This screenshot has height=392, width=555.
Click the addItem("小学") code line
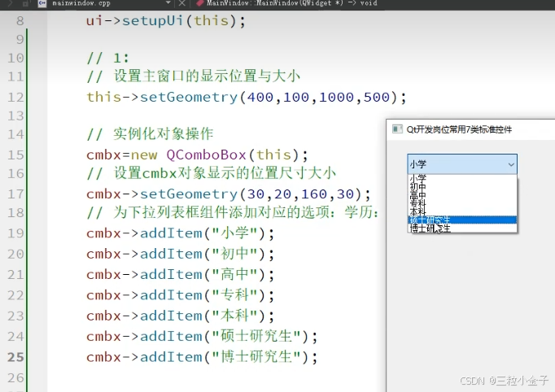pos(180,233)
